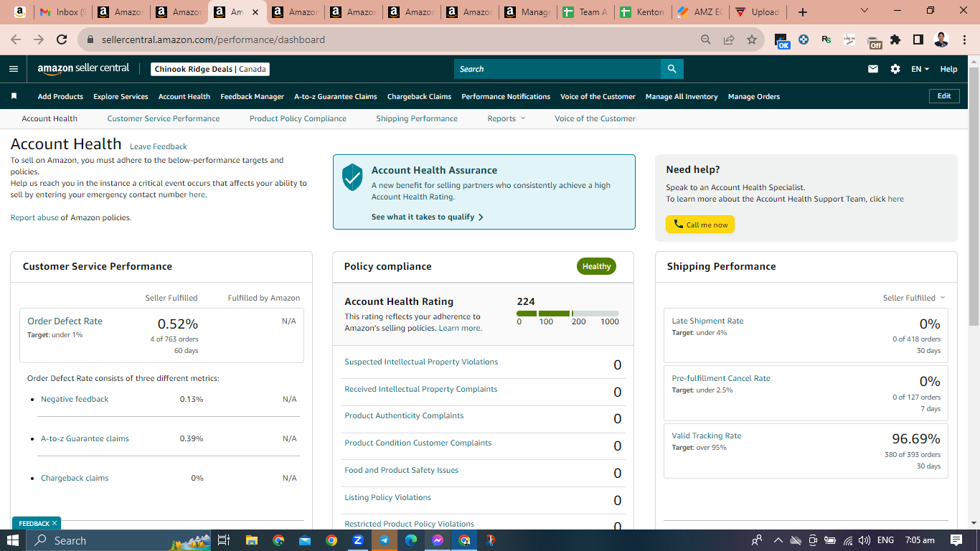This screenshot has width=980, height=551.
Task: Open the EN language dropdown
Action: point(920,69)
